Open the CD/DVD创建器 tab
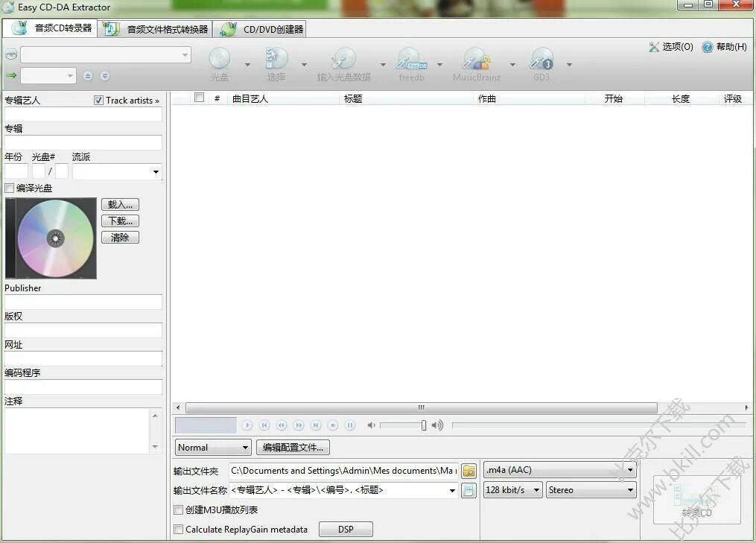Viewport: 756px width, 543px height. click(264, 28)
